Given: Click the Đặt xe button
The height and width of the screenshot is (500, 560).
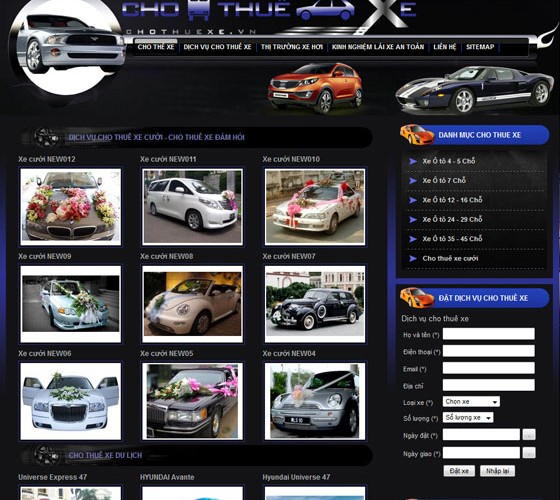Looking at the screenshot, I should (459, 471).
